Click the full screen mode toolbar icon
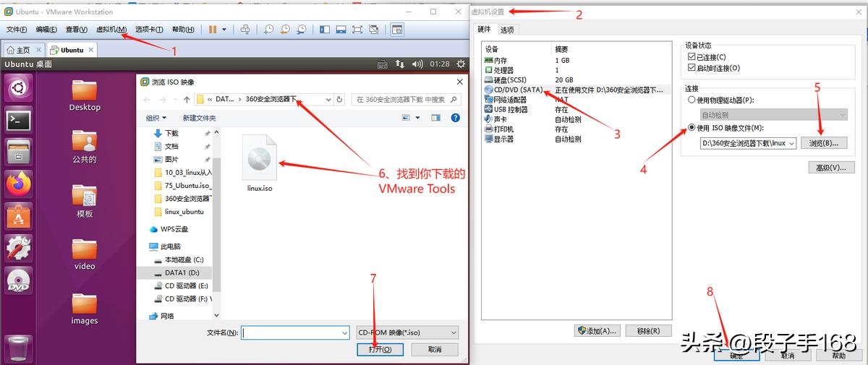 357,30
